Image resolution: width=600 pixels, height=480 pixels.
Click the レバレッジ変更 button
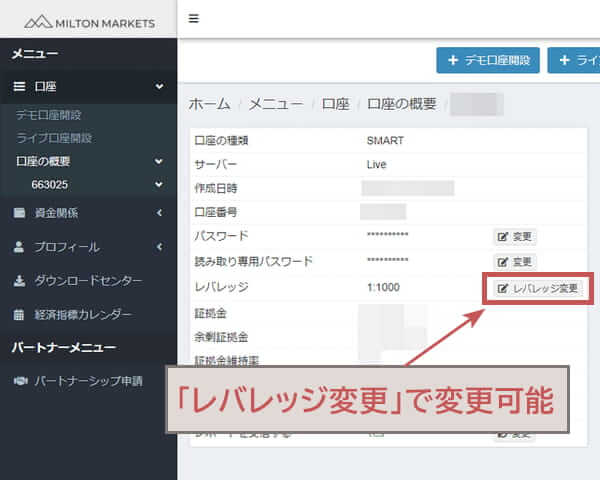pyautogui.click(x=538, y=288)
